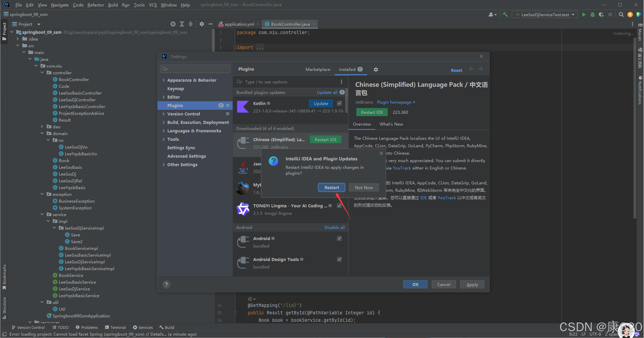Click the Debug bug icon in toolbar
Viewport: 644px width, 338px height.
[x=593, y=15]
